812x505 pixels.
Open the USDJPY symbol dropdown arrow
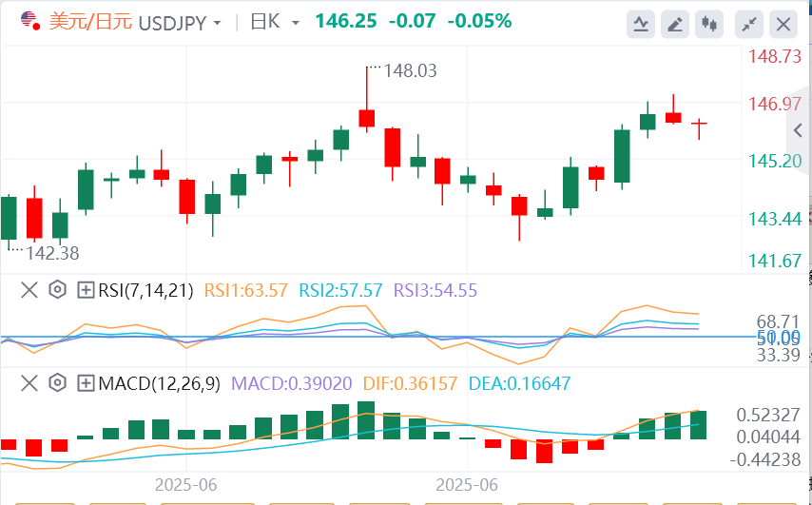point(218,22)
